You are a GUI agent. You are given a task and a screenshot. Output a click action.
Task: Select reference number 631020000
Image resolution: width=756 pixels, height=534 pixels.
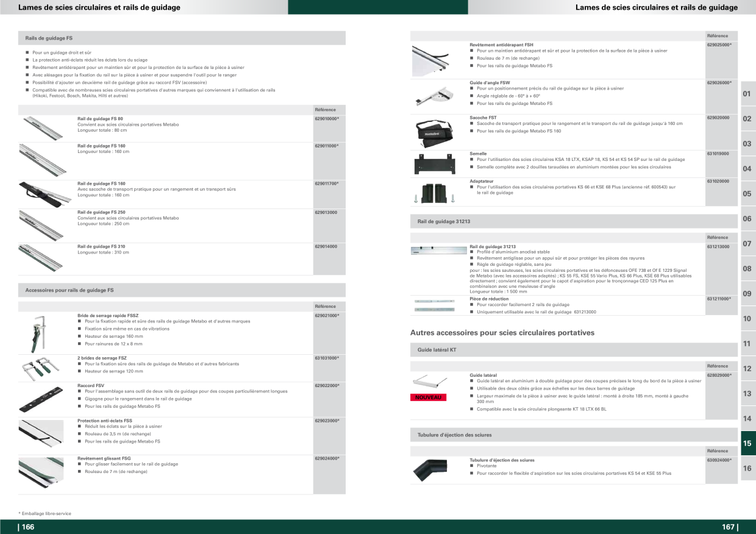[x=718, y=180]
